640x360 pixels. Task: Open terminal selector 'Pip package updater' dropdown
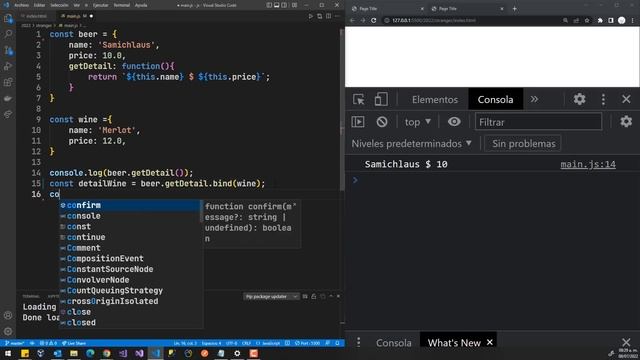point(271,297)
